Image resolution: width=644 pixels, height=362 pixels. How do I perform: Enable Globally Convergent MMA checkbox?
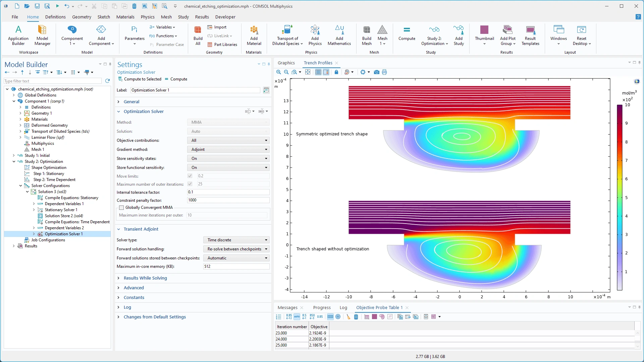pyautogui.click(x=121, y=207)
